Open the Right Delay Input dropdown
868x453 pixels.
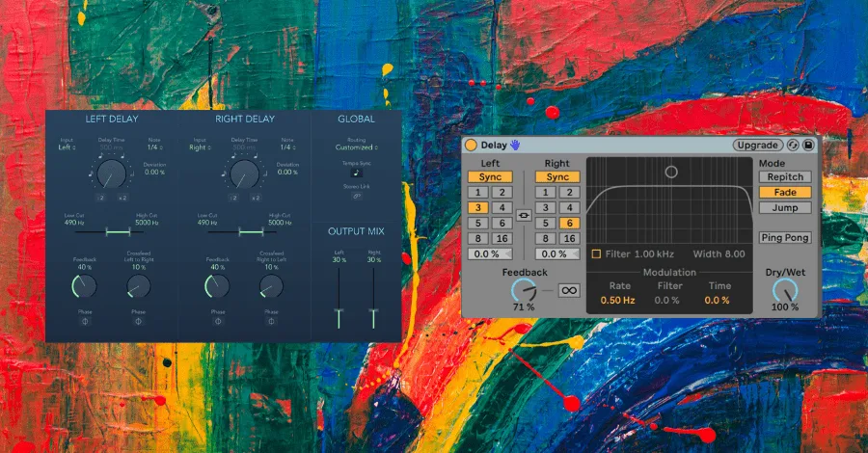coord(200,147)
